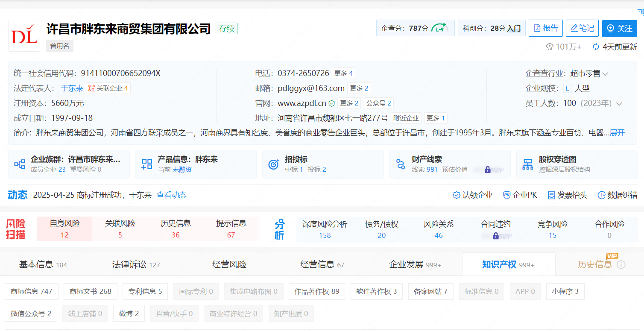Open 公众号 2 tag
This screenshot has width=644, height=331.
[378, 103]
